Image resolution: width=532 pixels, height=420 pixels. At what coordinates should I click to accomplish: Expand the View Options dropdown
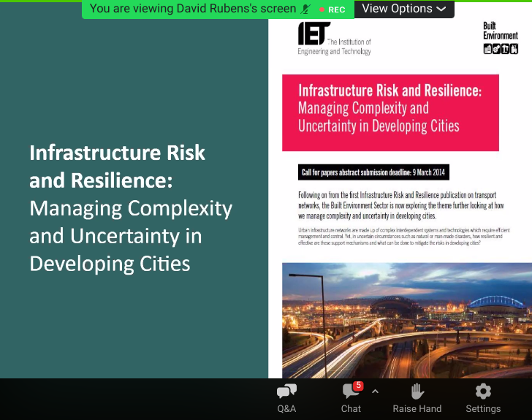pos(403,9)
